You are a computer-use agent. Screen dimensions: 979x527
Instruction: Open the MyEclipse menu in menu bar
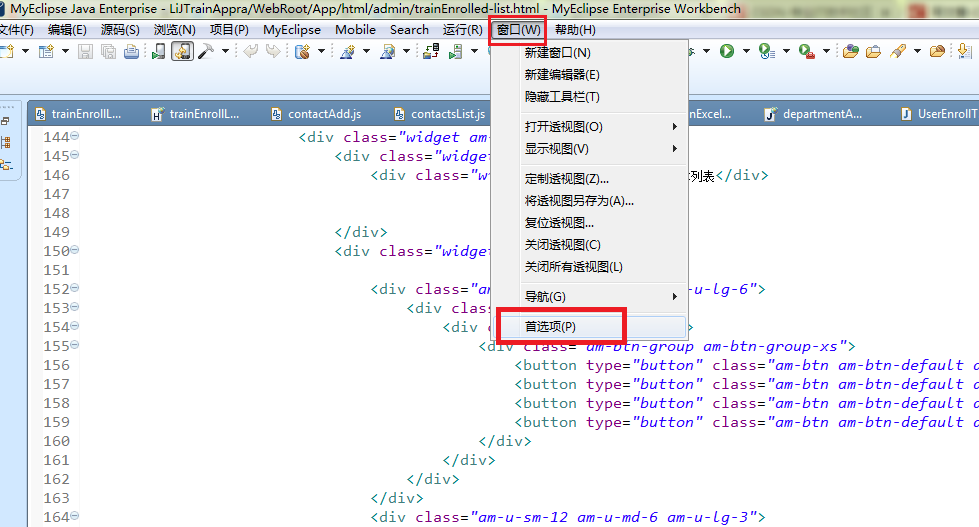(292, 30)
